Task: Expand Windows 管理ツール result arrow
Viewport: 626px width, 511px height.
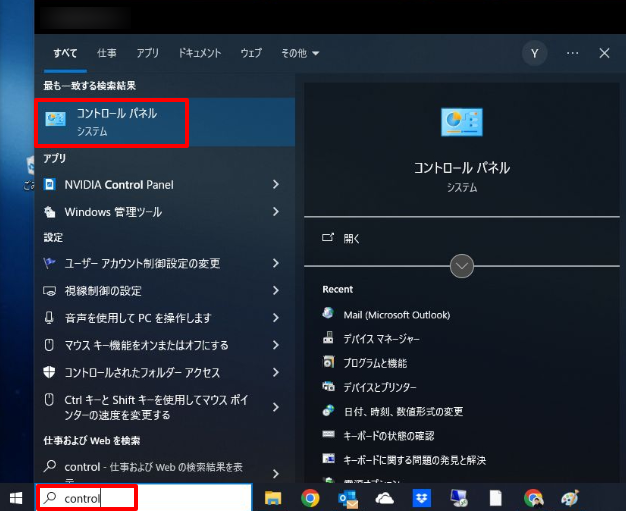Action: 276,212
